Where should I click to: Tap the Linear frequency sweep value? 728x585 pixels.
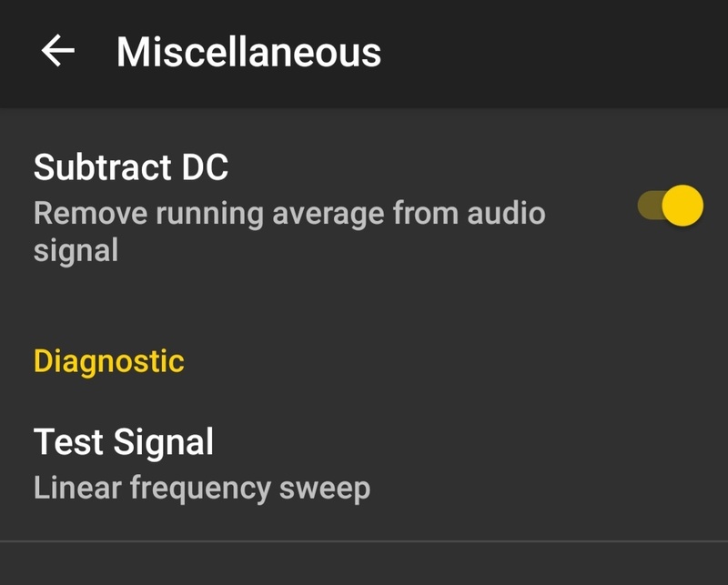[x=201, y=489]
